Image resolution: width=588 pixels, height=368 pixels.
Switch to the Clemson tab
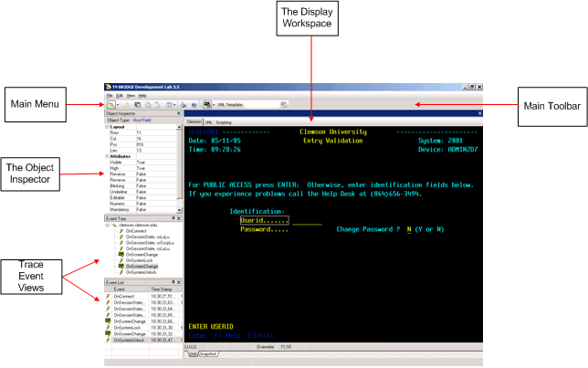pyautogui.click(x=194, y=122)
